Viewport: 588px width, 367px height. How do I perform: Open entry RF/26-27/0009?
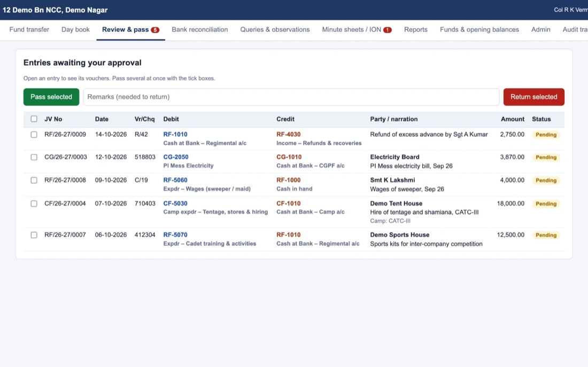tap(65, 134)
